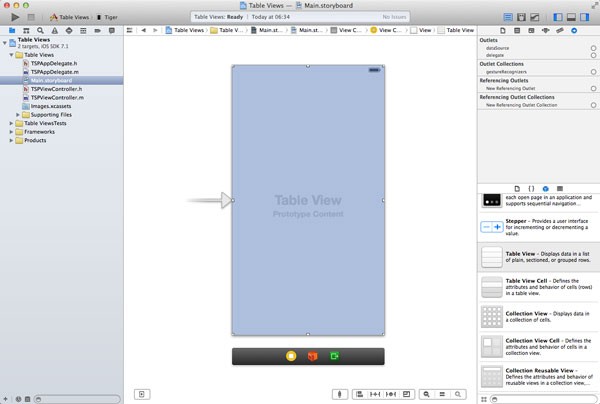This screenshot has height=404, width=600.
Task: Go forward in the jump bar history
Action: point(155,30)
